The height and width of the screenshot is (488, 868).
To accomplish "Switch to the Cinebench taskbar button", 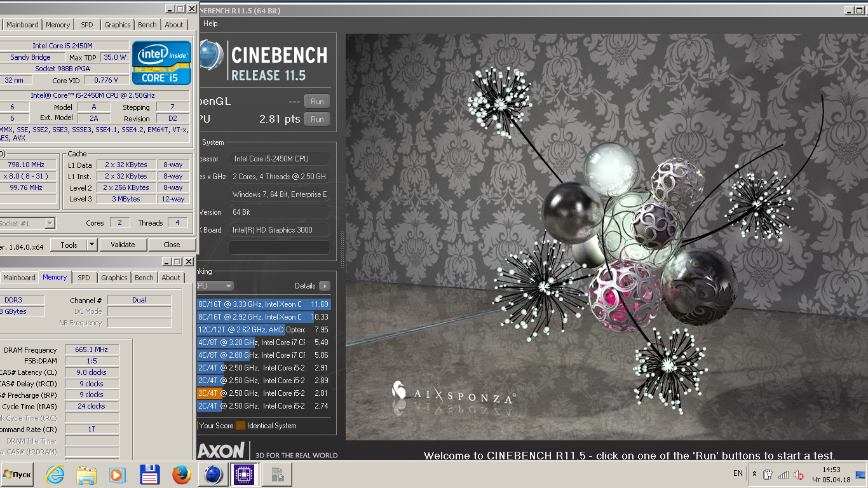I will click(x=214, y=475).
